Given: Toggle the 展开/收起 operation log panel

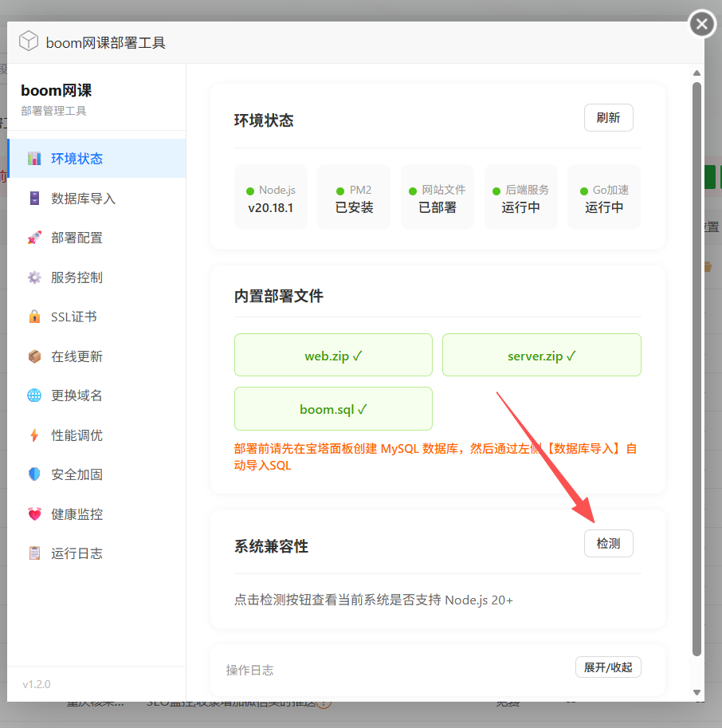Looking at the screenshot, I should [x=608, y=667].
